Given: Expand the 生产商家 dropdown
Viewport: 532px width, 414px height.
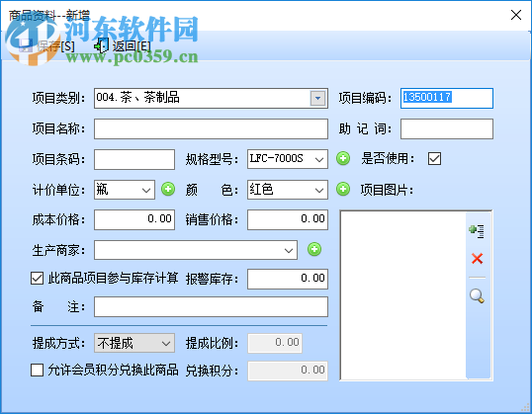Looking at the screenshot, I should pos(289,250).
